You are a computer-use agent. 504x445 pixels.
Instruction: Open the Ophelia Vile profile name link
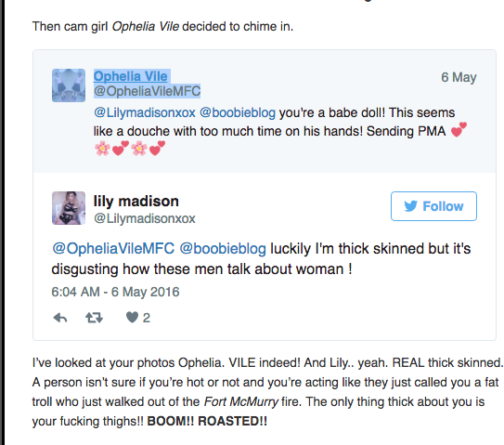click(x=131, y=76)
